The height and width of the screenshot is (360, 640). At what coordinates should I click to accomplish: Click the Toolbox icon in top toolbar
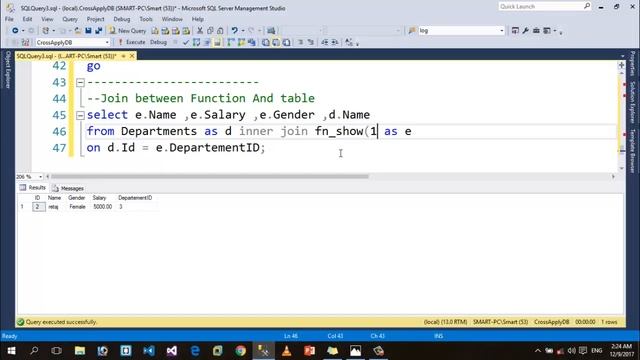pos(536,31)
